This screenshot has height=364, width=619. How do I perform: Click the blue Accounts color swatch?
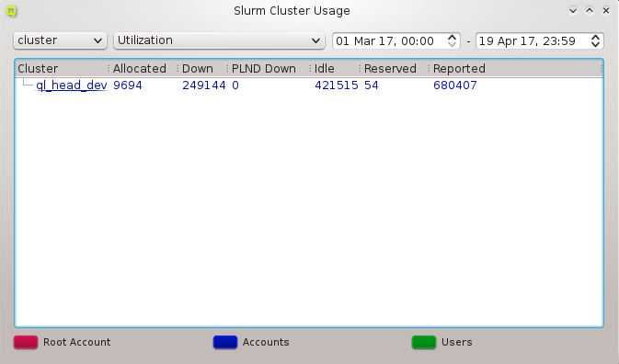pos(225,342)
